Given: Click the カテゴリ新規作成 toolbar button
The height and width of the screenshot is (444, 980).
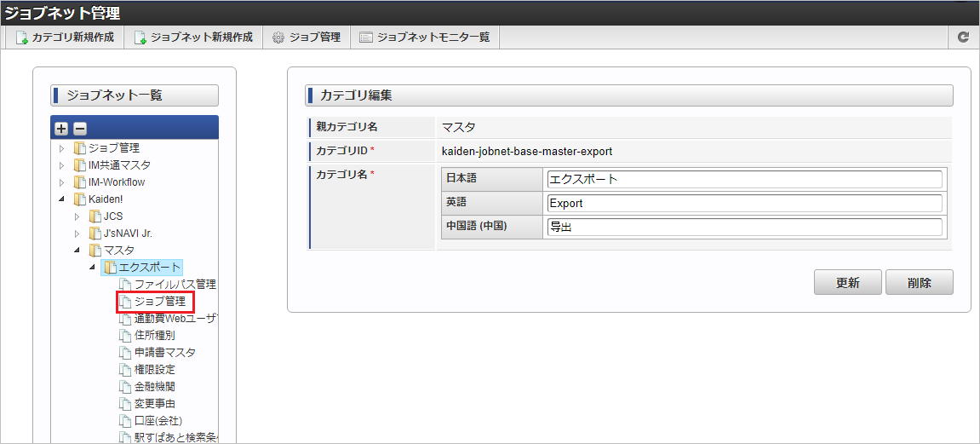Looking at the screenshot, I should (x=65, y=37).
